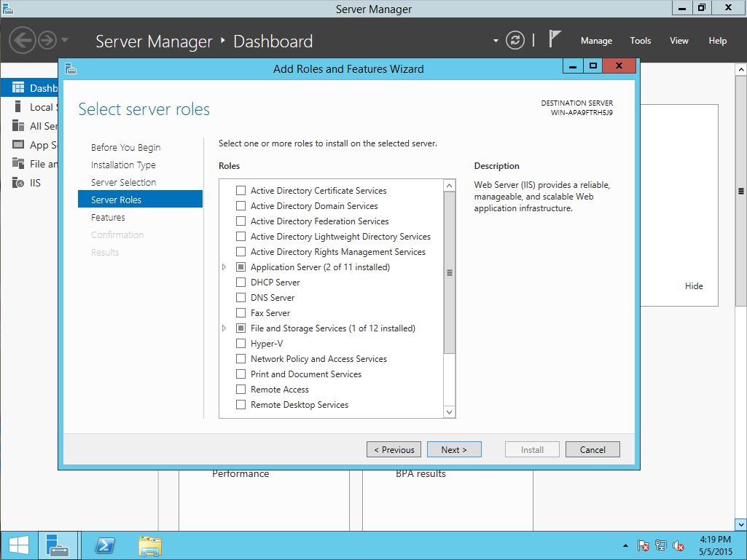The image size is (747, 560).
Task: Click the Dashboard icon in the sidebar
Action: pos(18,87)
